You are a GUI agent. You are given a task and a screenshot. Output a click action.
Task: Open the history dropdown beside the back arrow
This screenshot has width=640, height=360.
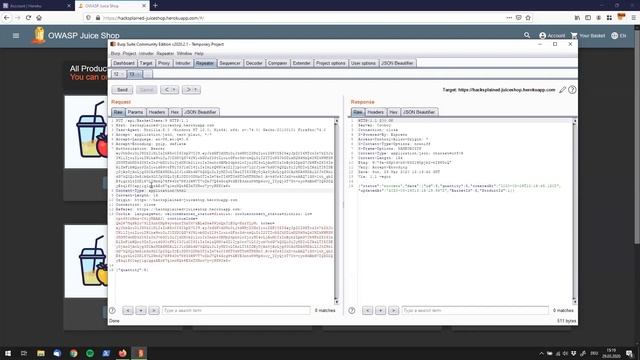tap(174, 90)
